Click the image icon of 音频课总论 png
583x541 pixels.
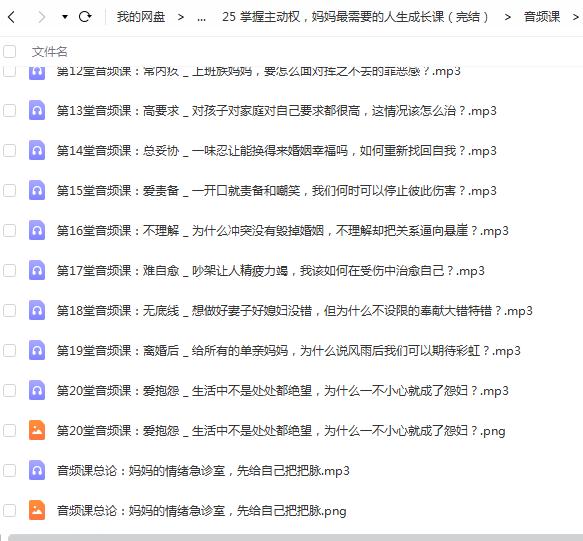tap(37, 510)
